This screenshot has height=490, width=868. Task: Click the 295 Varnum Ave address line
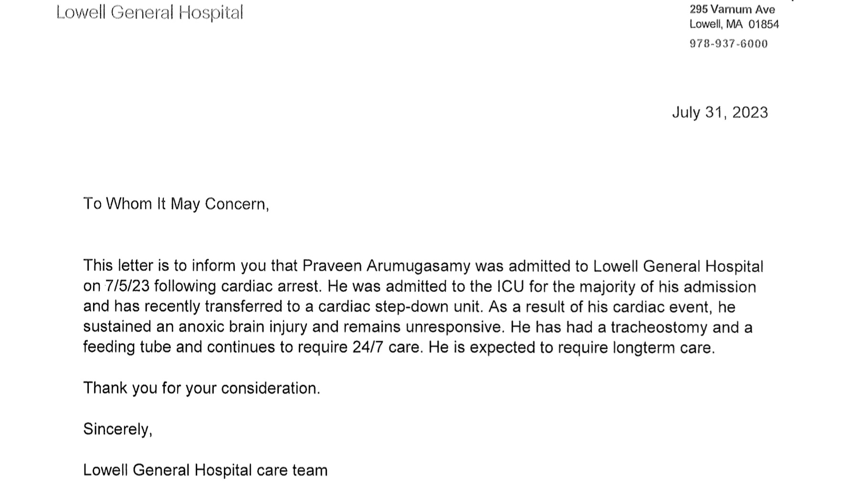coord(731,9)
